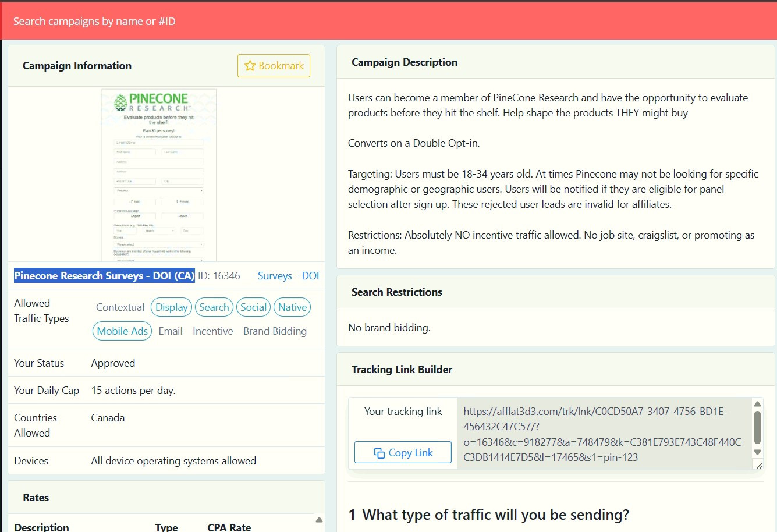This screenshot has height=532, width=777.
Task: Click the struck-through Contextual traffic type
Action: coord(120,307)
